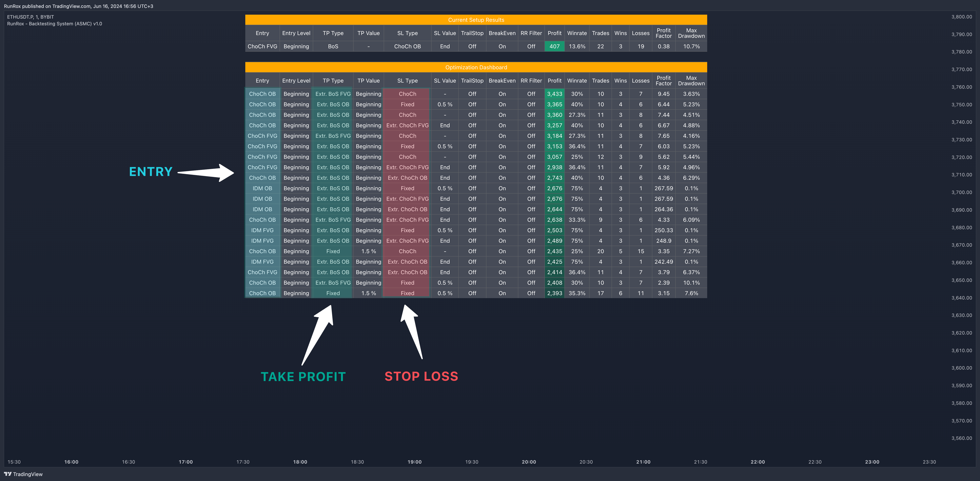This screenshot has width=980, height=481.
Task: Click the top 3,433 profit cell
Action: (554, 94)
